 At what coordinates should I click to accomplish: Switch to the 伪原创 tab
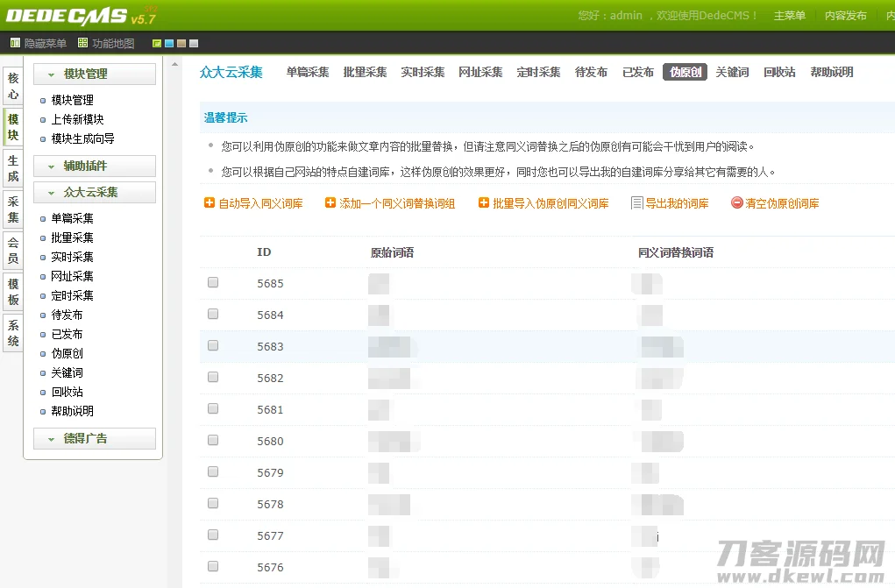684,72
